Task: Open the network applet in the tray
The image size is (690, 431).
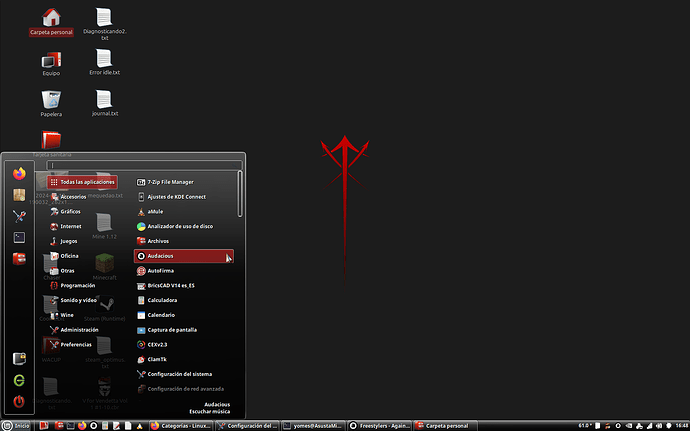Action: [650, 426]
